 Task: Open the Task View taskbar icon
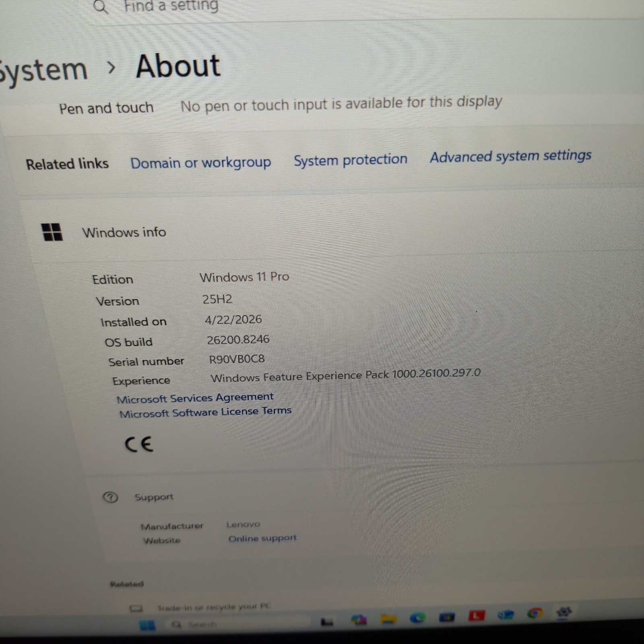click(327, 622)
